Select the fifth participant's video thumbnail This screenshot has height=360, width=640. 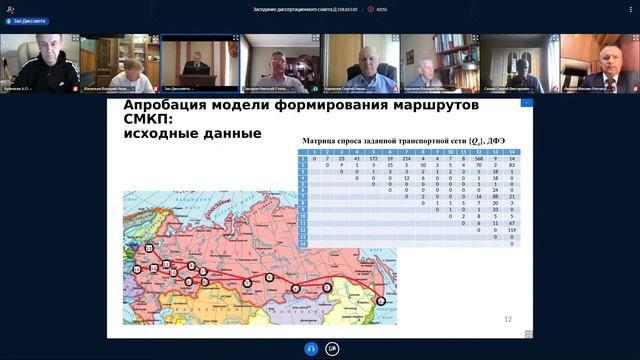[x=360, y=64]
